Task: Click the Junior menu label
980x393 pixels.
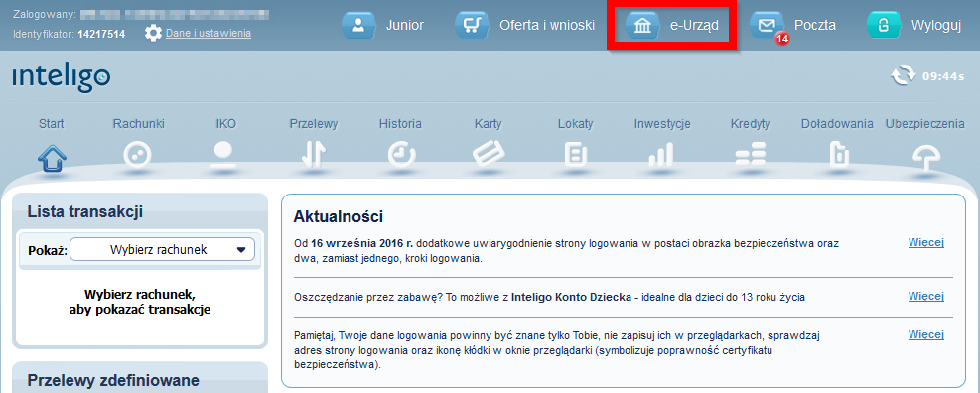Action: pyautogui.click(x=405, y=26)
